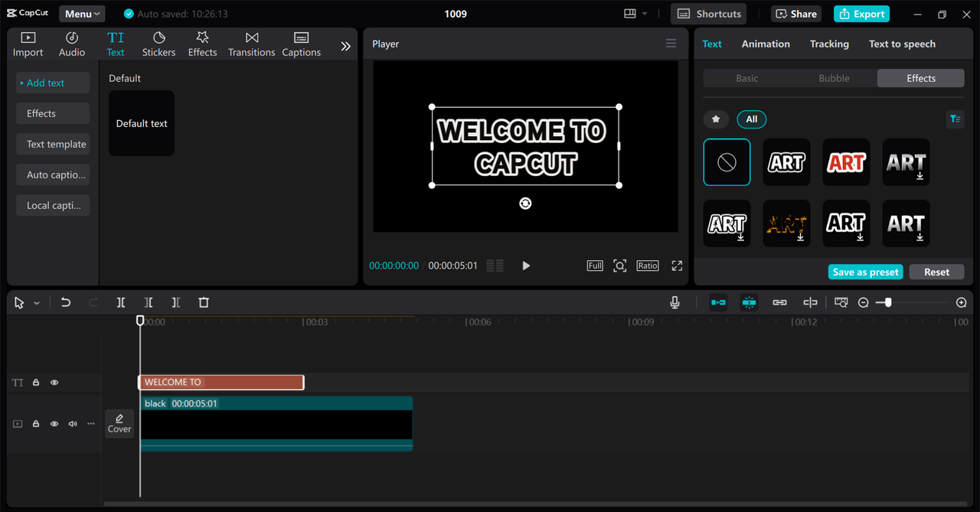
Task: Select Text template in sidebar
Action: pos(53,144)
